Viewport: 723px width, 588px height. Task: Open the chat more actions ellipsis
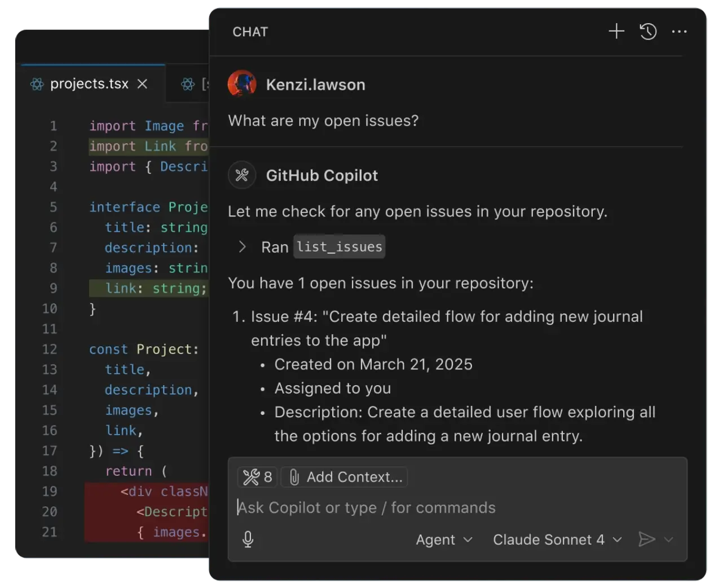point(679,32)
